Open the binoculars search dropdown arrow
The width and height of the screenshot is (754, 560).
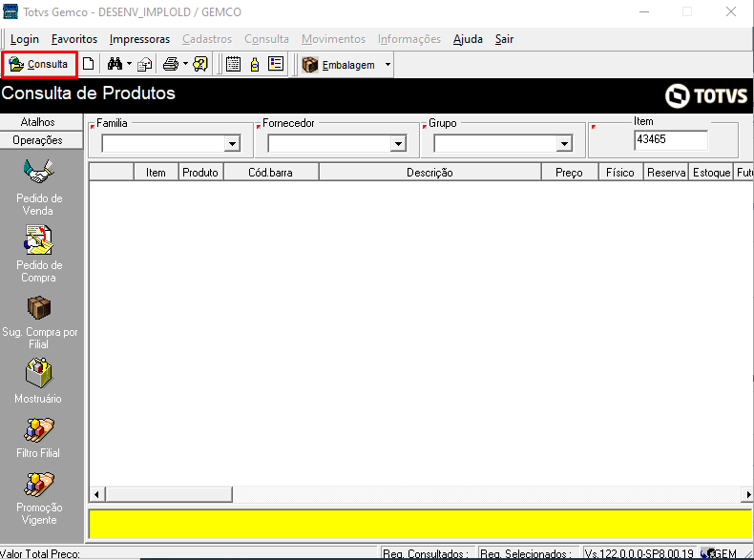(x=129, y=64)
